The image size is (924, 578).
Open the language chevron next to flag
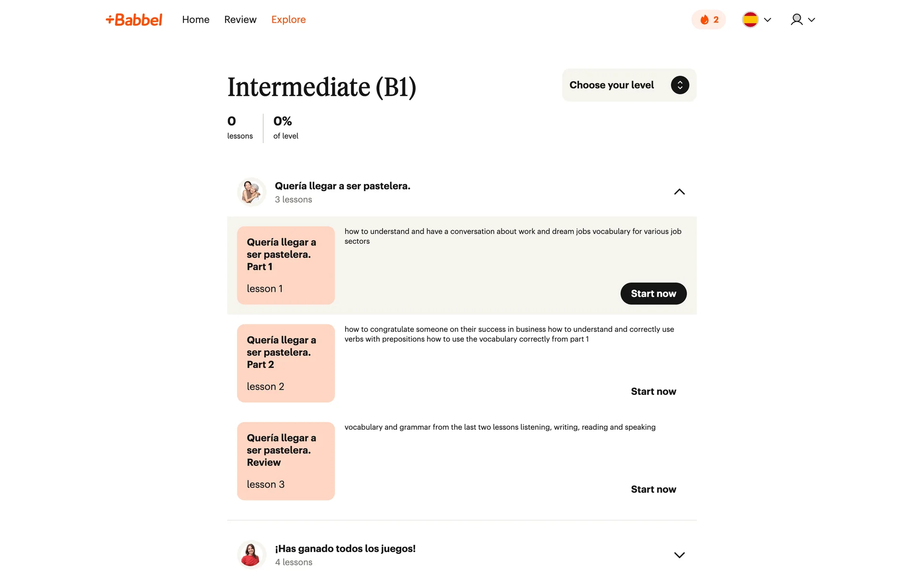[768, 20]
